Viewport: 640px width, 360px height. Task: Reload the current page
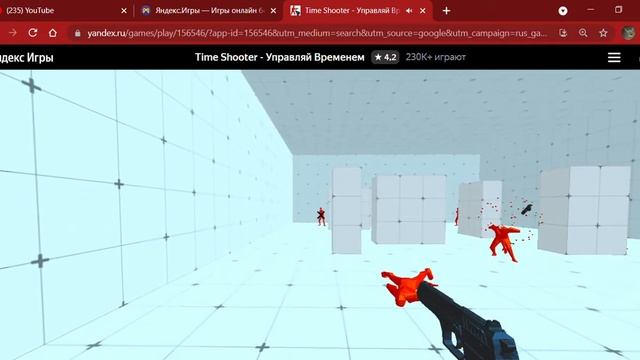click(33, 33)
